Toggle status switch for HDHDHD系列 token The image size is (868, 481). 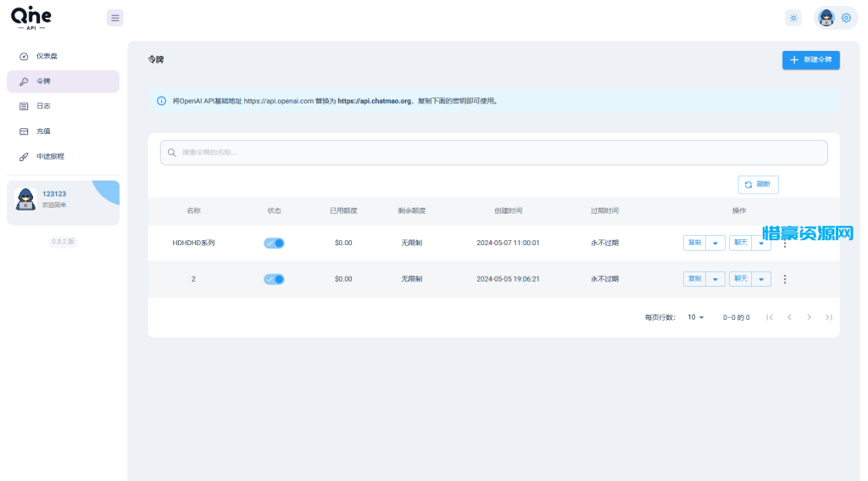(x=274, y=243)
